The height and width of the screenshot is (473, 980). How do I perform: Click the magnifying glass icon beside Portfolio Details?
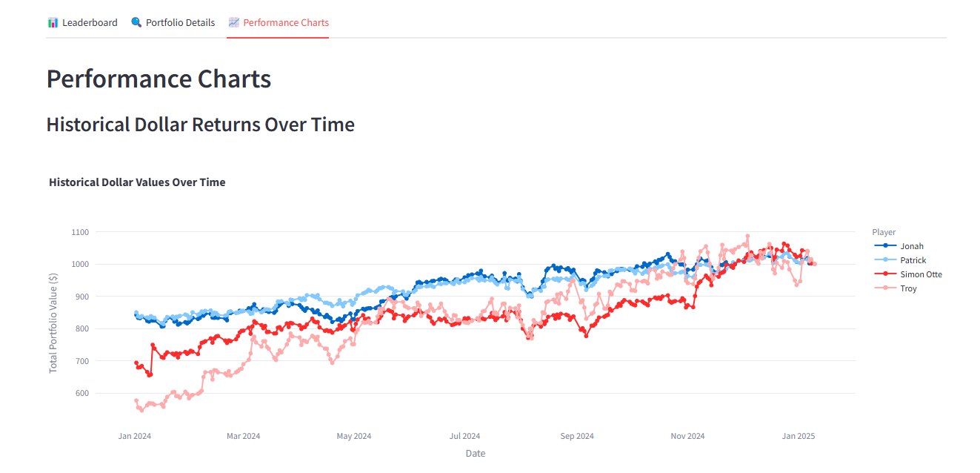tap(136, 22)
